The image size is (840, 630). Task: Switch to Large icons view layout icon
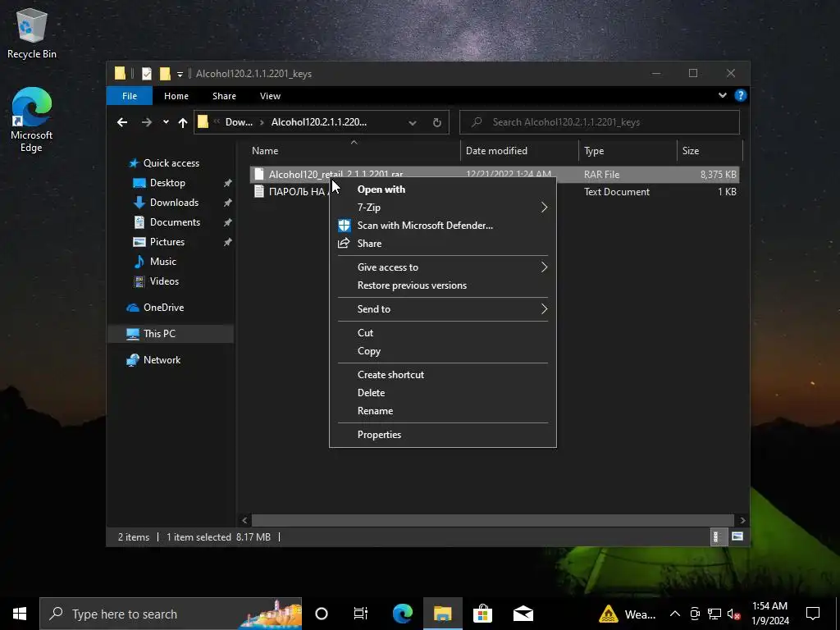click(x=737, y=536)
